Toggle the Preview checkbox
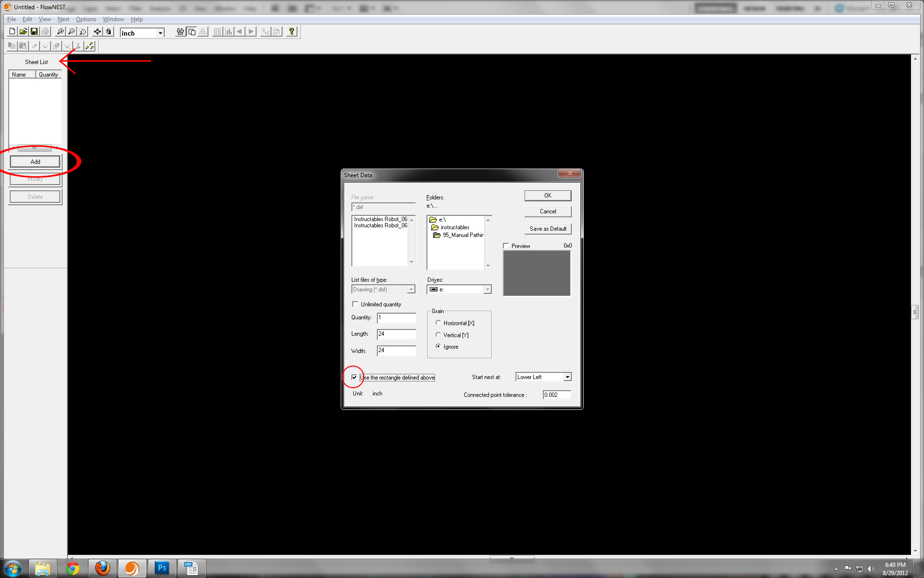This screenshot has height=578, width=924. tap(506, 246)
